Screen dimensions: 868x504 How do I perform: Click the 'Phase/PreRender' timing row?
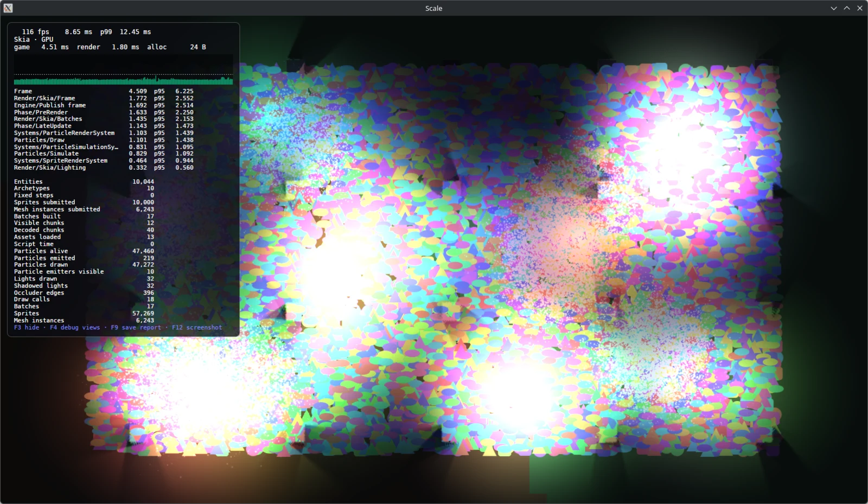coord(104,112)
